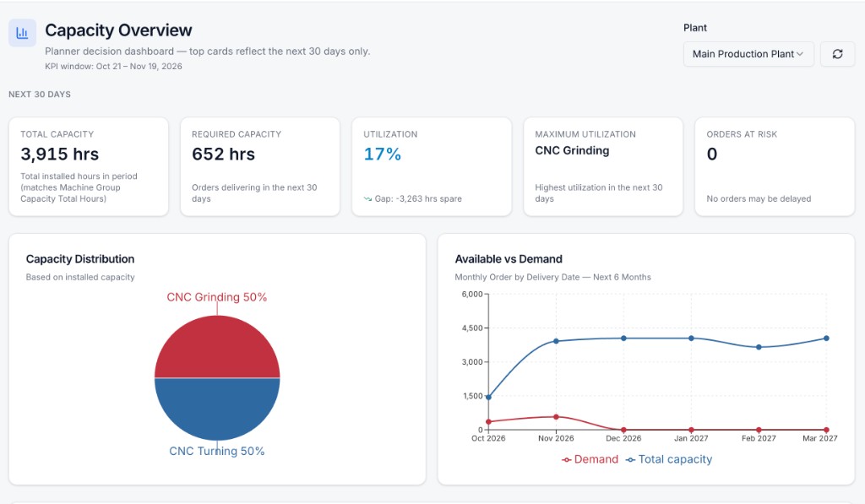Click 'No orders may be delayed' text
Viewport: 865px width, 504px height.
tap(759, 199)
